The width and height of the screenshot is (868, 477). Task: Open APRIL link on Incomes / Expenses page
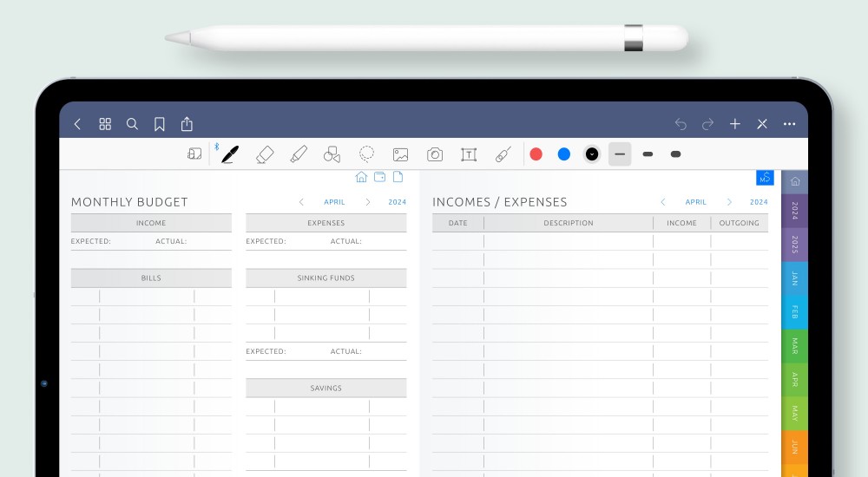tap(696, 202)
